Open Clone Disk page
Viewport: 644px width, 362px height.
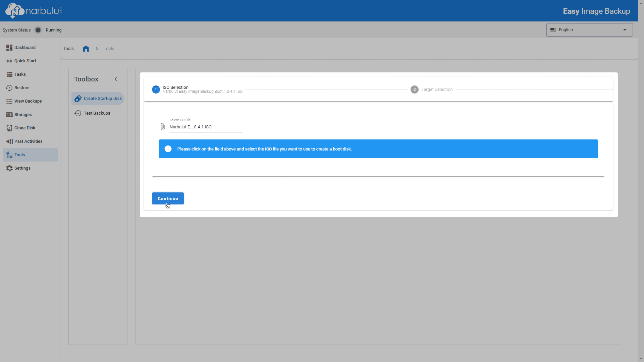point(30,128)
